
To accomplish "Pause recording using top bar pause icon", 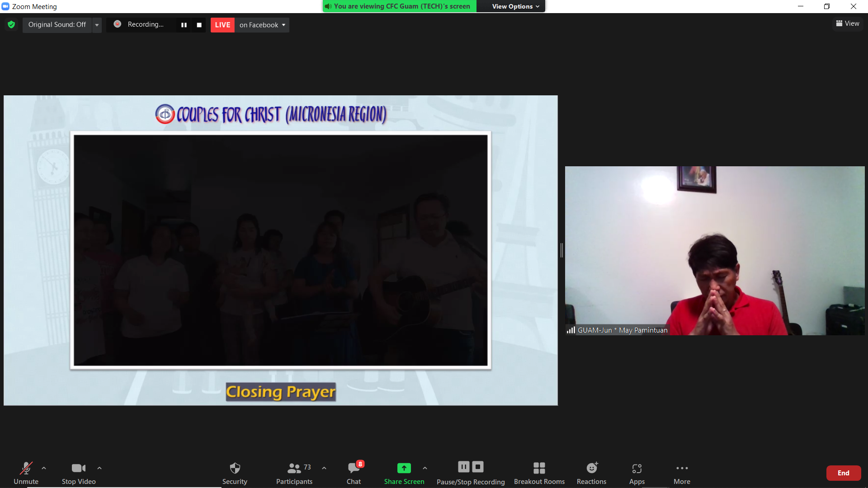I will pos(184,25).
